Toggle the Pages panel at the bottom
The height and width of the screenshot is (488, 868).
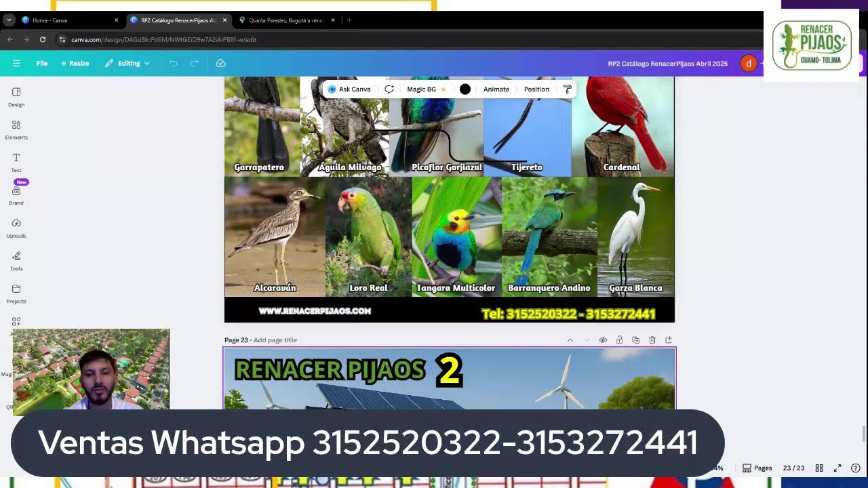click(757, 468)
